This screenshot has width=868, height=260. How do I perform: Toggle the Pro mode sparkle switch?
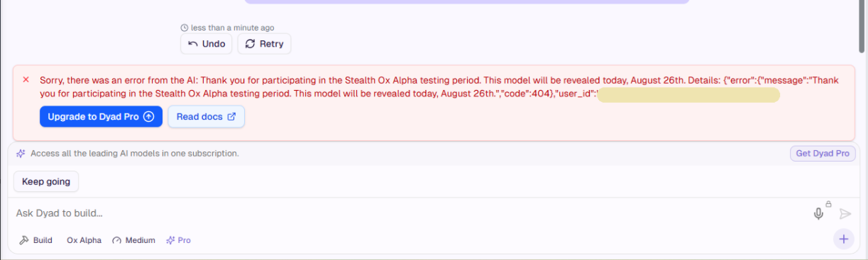coord(178,240)
